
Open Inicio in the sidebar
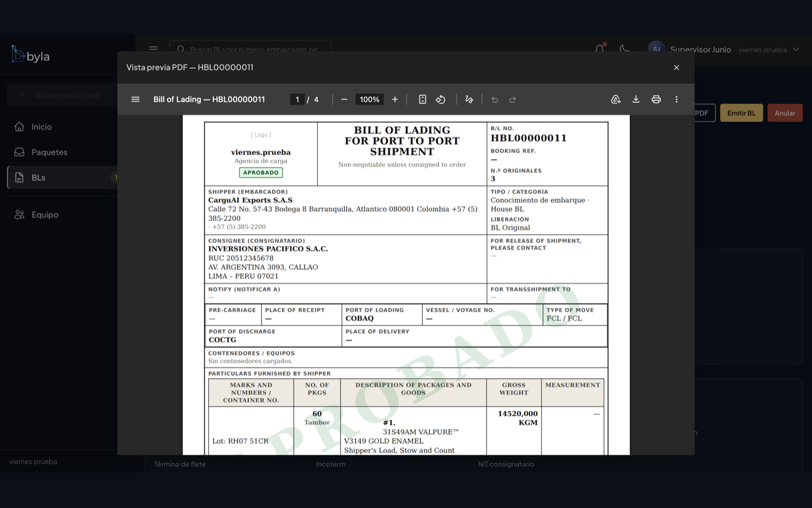[x=61, y=127]
